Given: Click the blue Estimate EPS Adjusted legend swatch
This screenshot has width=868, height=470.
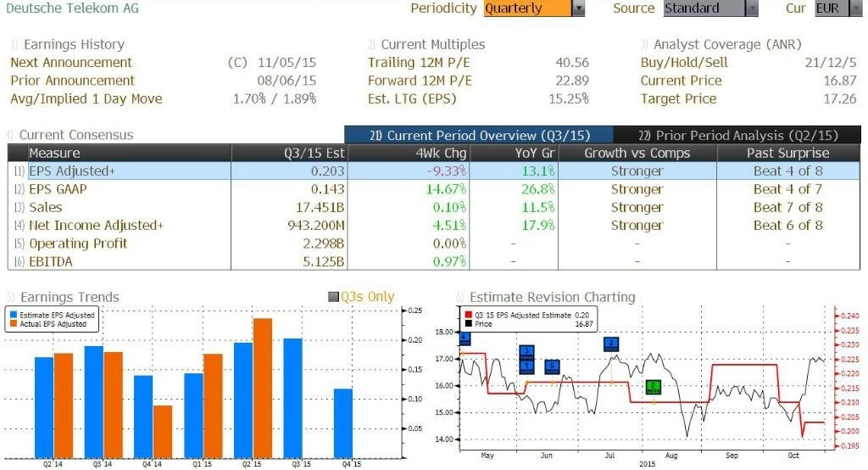Looking at the screenshot, I should [14, 315].
